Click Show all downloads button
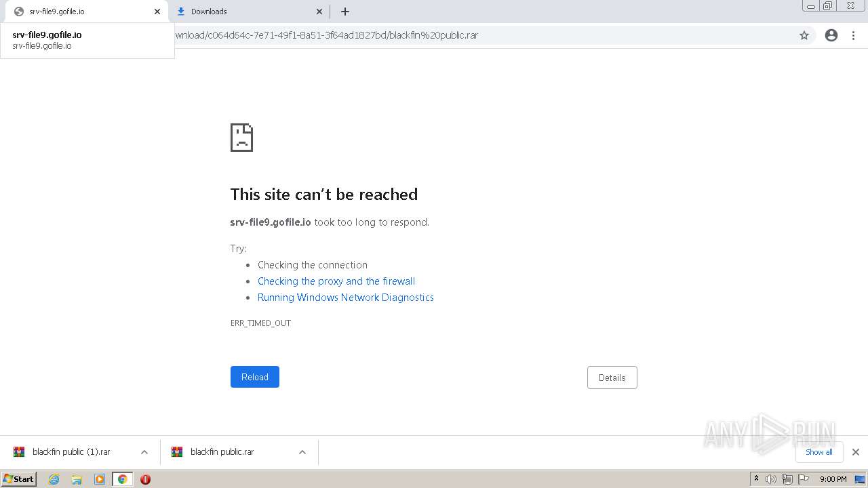Viewport: 868px width, 488px height. 819,452
